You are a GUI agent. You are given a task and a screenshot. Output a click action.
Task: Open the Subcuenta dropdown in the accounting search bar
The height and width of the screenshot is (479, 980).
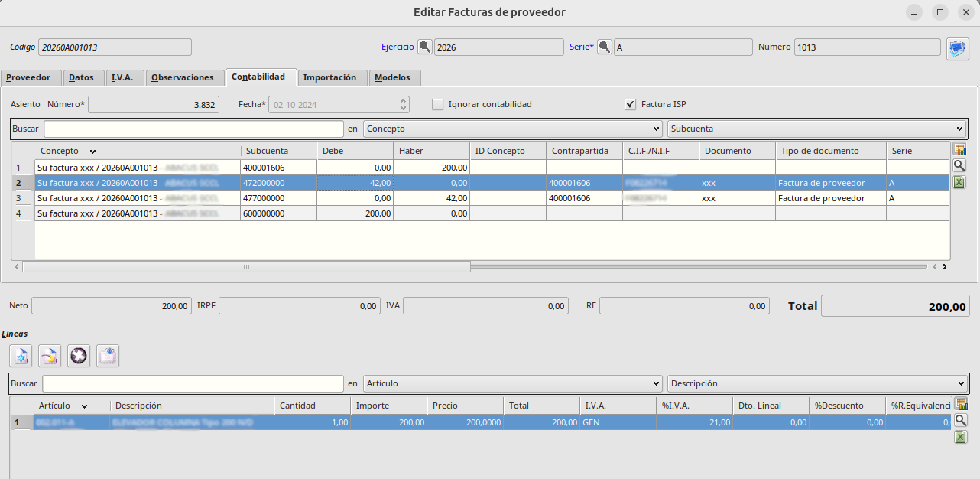[x=816, y=129]
